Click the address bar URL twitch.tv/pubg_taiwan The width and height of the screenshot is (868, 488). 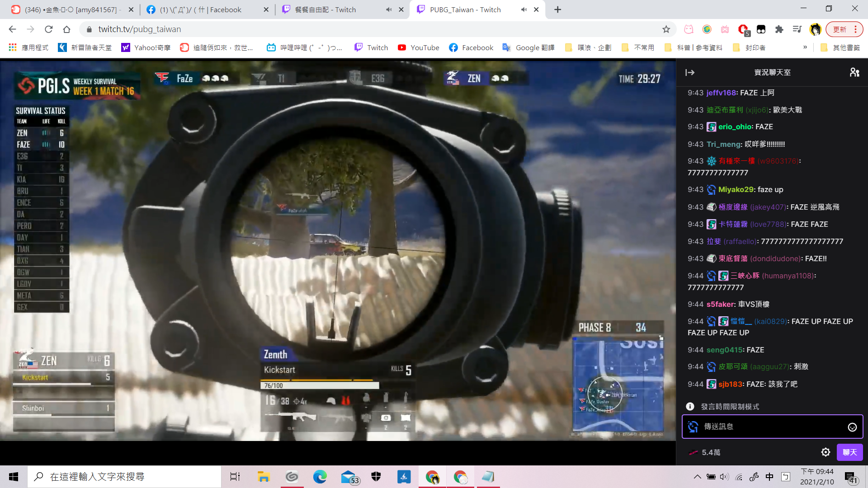(140, 29)
